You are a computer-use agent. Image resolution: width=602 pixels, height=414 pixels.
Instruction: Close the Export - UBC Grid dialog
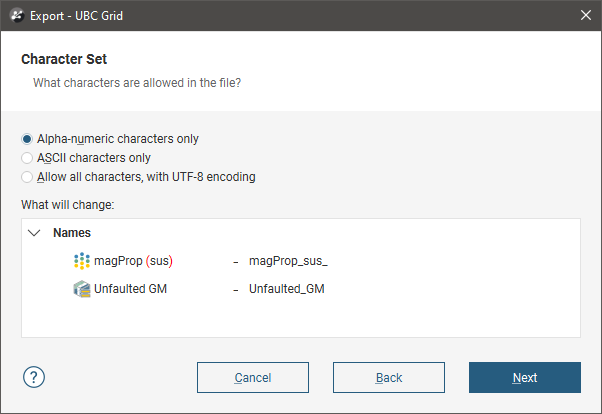585,14
